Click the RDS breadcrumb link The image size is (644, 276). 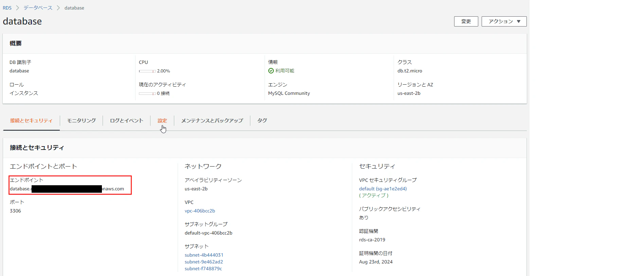7,8
